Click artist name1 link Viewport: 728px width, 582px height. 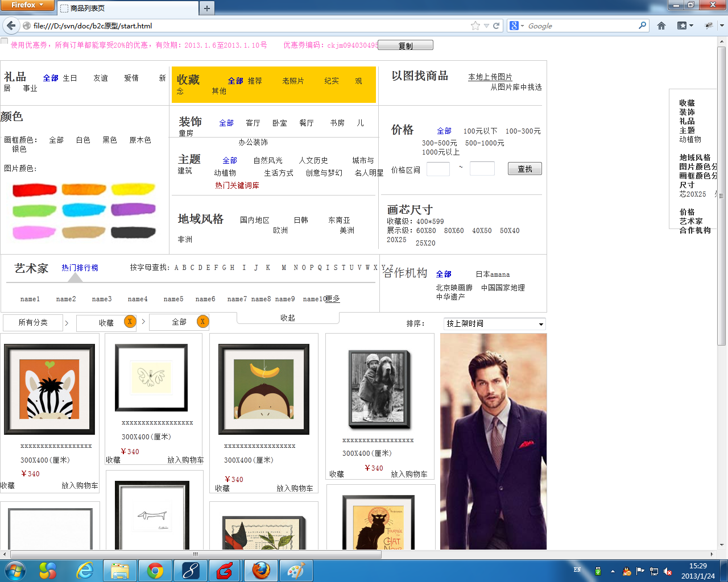30,299
